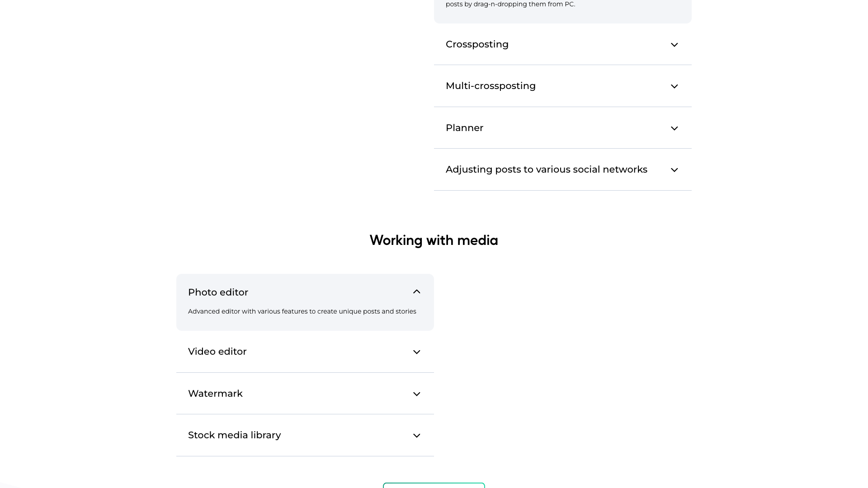Expand the Video editor section
This screenshot has width=868, height=488.
(305, 352)
